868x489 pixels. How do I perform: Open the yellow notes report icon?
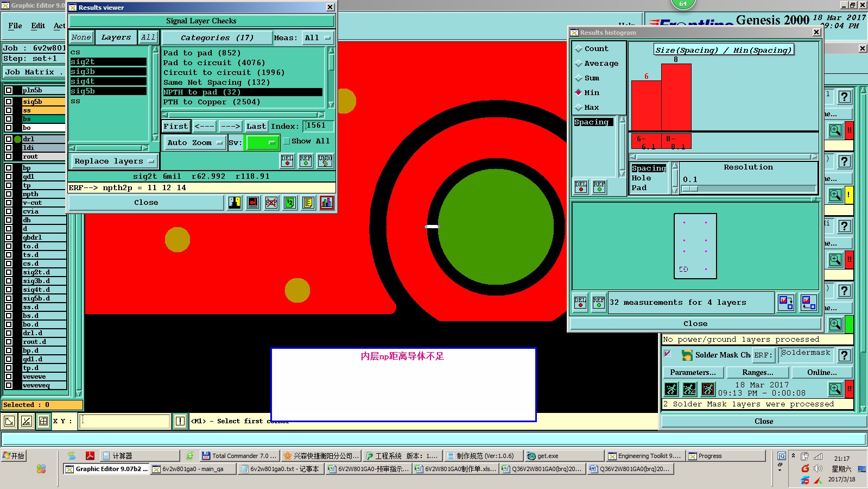(x=308, y=203)
